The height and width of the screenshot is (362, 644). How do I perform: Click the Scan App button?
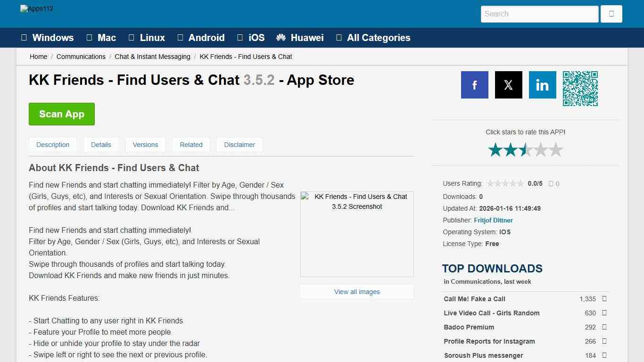[62, 114]
